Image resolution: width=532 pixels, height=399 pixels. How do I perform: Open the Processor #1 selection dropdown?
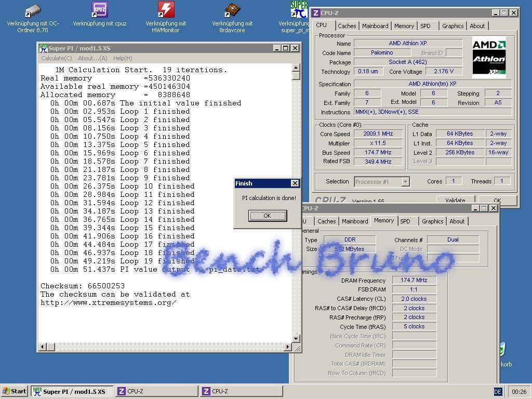405,182
